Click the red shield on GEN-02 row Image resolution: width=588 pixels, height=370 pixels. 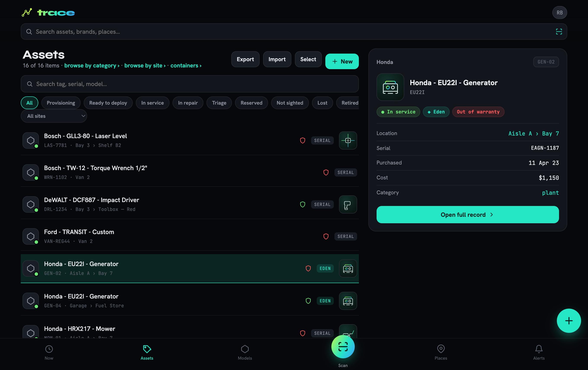click(x=308, y=268)
